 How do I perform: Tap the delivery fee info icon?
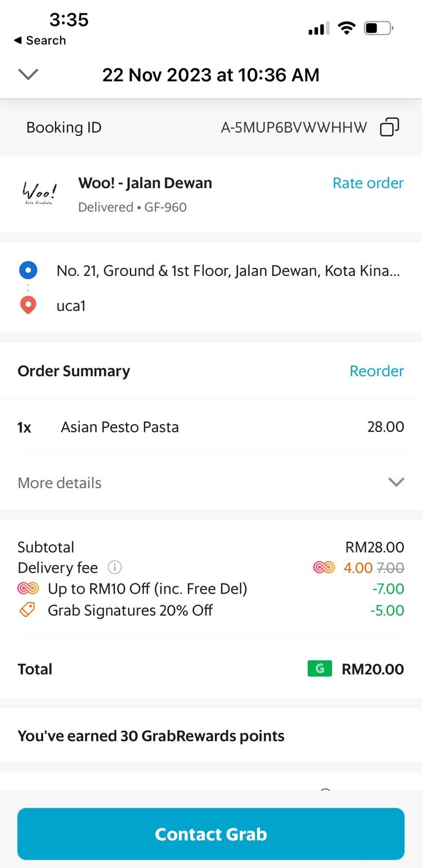114,567
